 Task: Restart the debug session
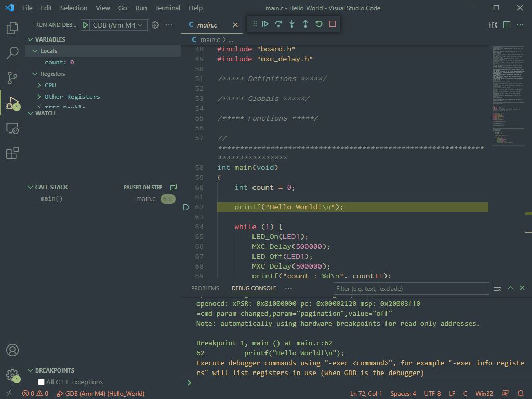[319, 24]
